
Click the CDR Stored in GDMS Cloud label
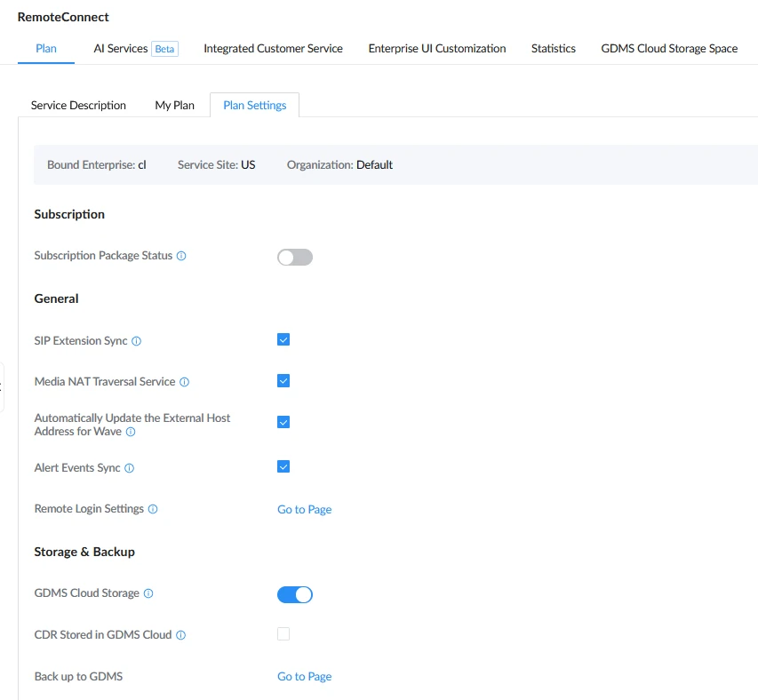(x=103, y=635)
